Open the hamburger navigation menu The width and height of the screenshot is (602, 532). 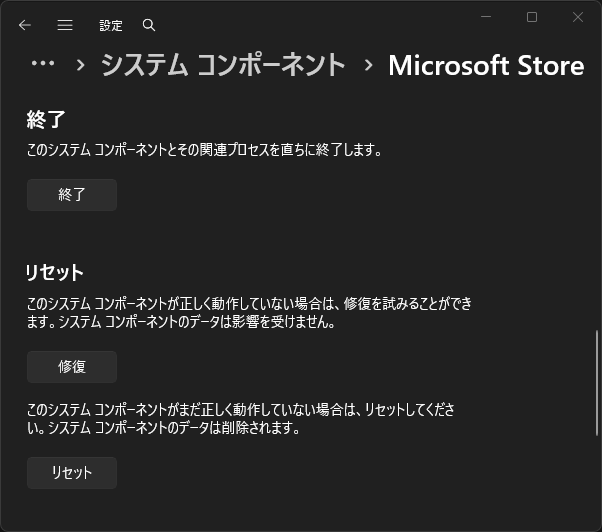click(x=65, y=25)
